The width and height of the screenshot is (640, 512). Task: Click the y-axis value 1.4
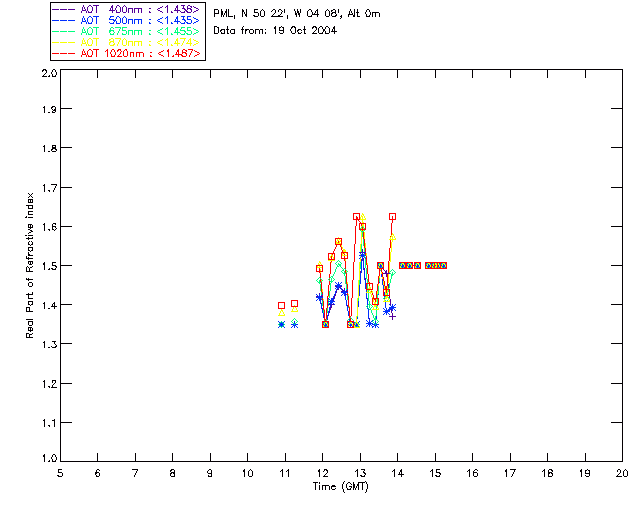(x=49, y=305)
